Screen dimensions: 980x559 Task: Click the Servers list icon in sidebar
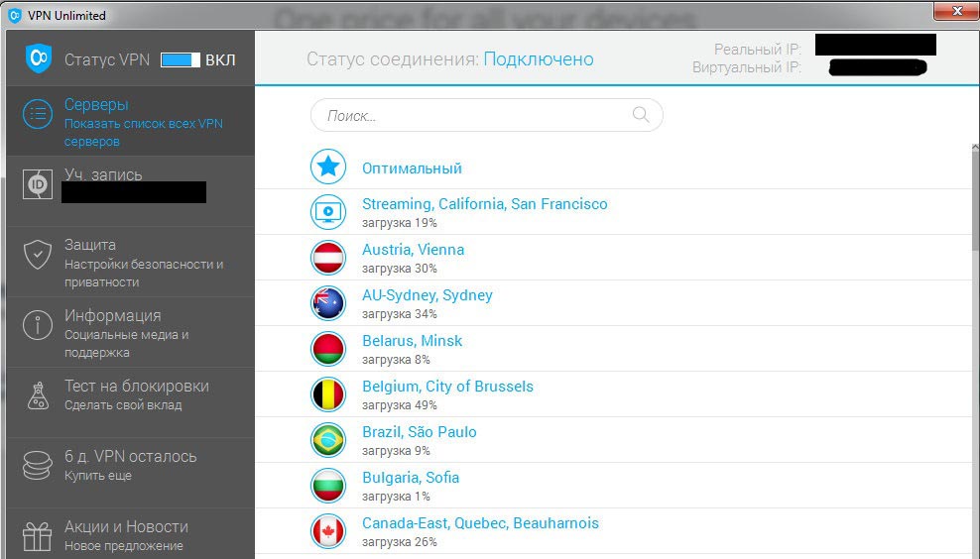tap(38, 114)
